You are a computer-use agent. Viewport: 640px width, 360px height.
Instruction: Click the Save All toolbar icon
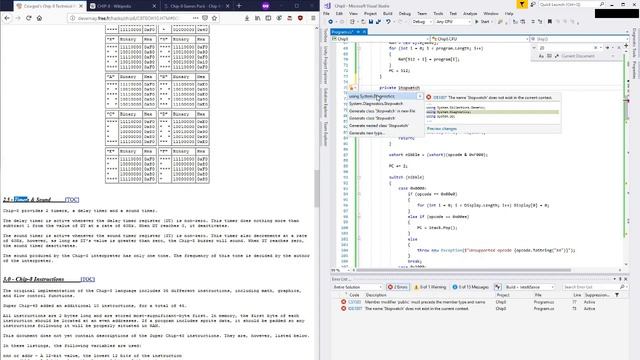(378, 22)
